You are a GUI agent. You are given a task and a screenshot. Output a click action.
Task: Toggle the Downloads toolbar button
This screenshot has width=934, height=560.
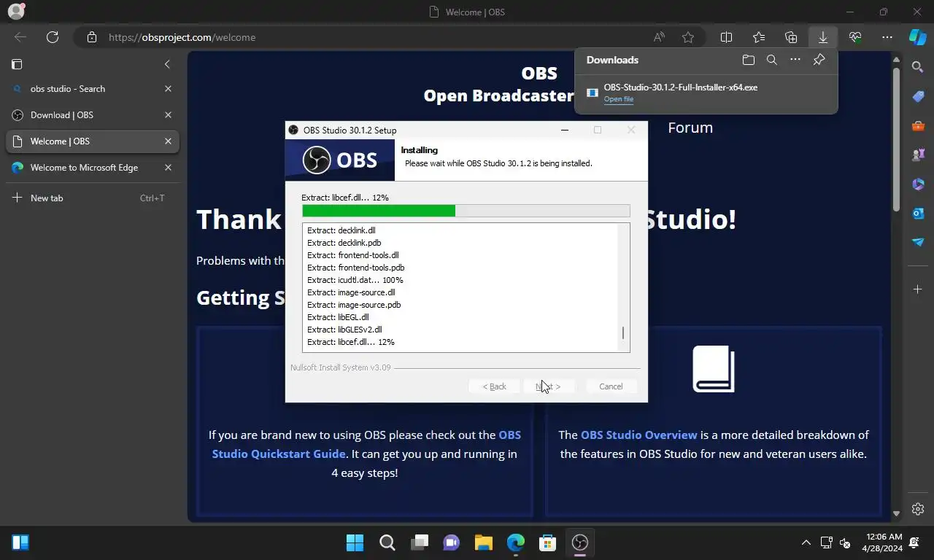823,37
